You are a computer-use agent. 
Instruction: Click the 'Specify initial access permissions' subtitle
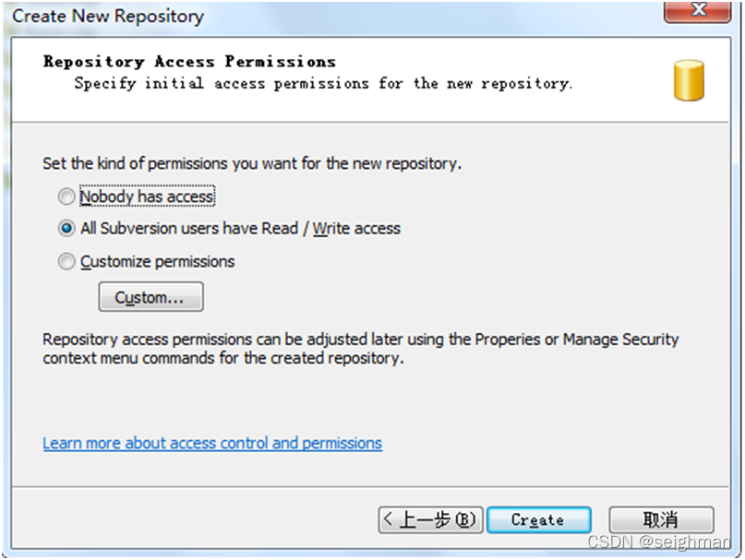point(323,83)
